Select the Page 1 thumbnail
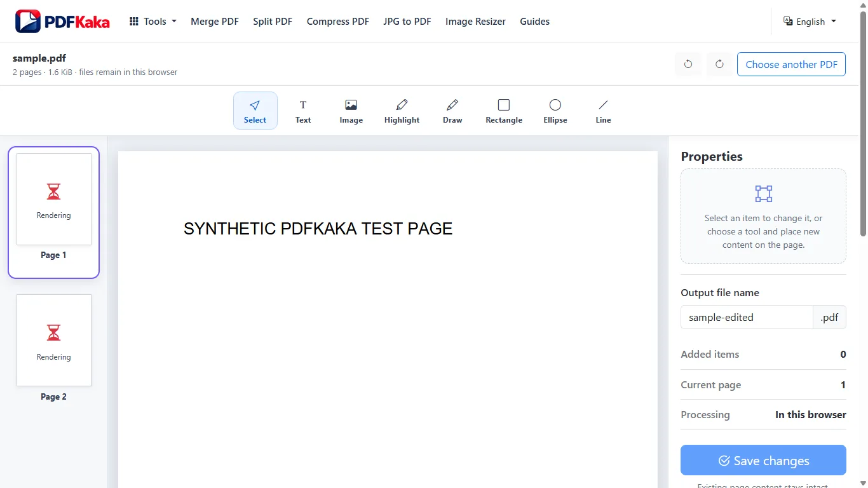 [54, 212]
